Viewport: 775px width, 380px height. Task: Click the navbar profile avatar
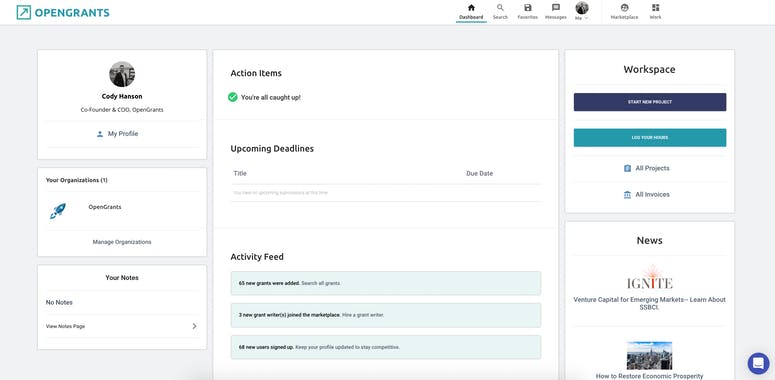[x=582, y=8]
